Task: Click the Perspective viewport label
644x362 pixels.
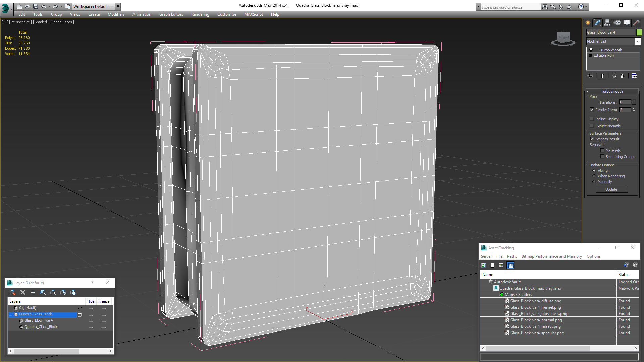Action: 20,22
